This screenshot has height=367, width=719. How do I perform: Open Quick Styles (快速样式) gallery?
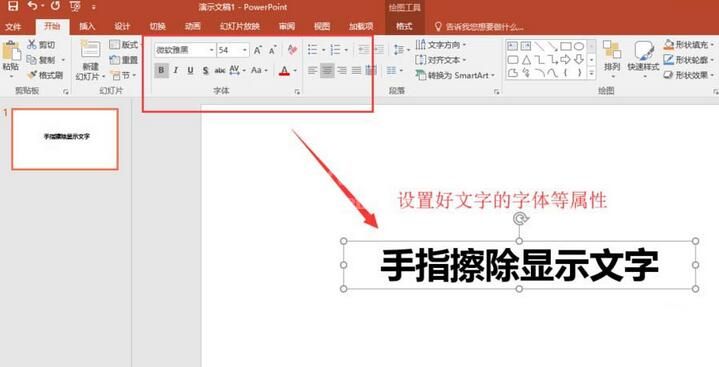click(x=643, y=60)
